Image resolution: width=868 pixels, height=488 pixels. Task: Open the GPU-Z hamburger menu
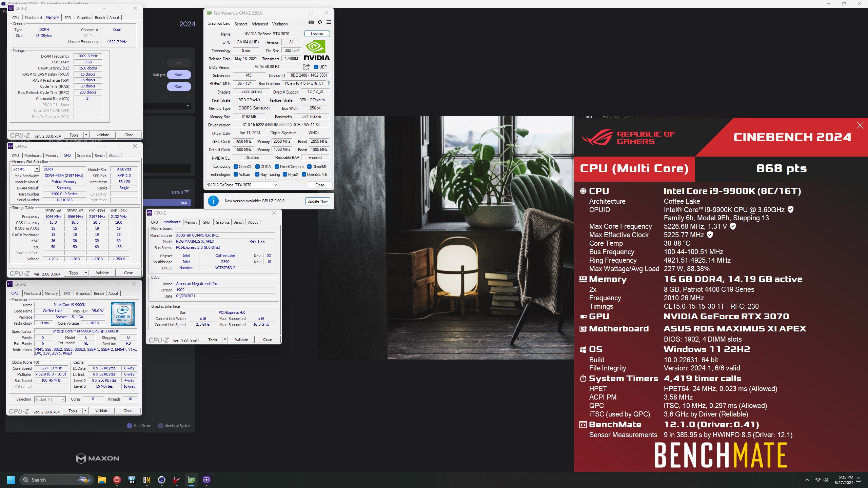point(329,22)
